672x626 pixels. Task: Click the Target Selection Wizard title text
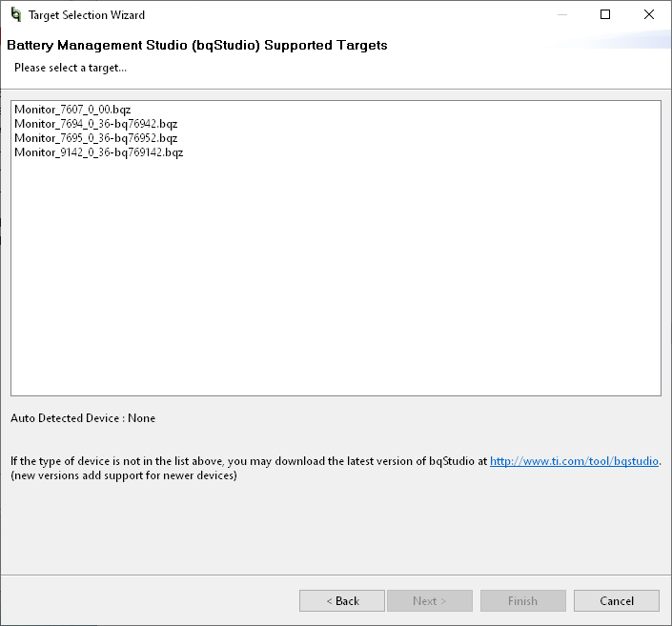coord(87,15)
